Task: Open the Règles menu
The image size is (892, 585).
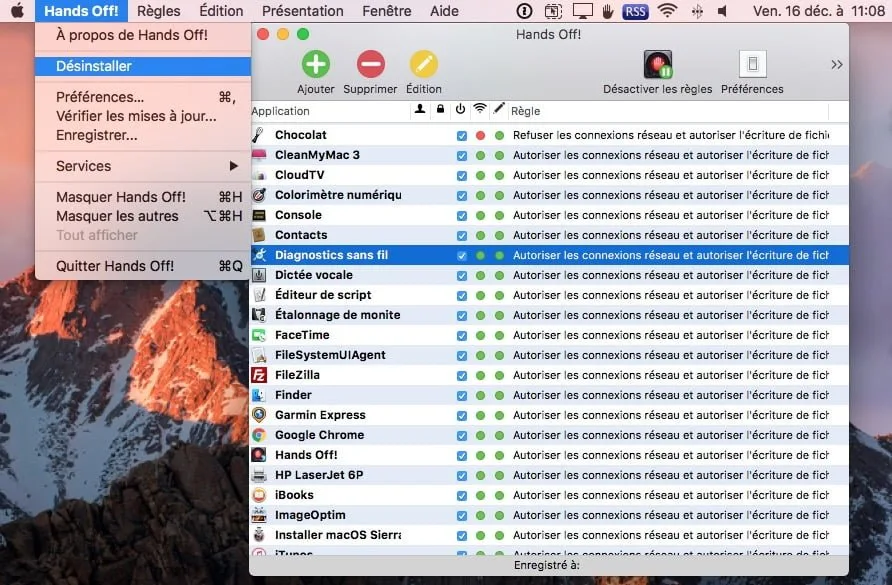Action: (159, 11)
